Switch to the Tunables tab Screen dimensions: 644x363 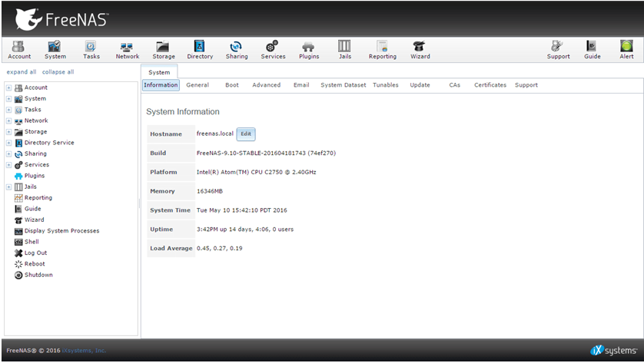[385, 85]
